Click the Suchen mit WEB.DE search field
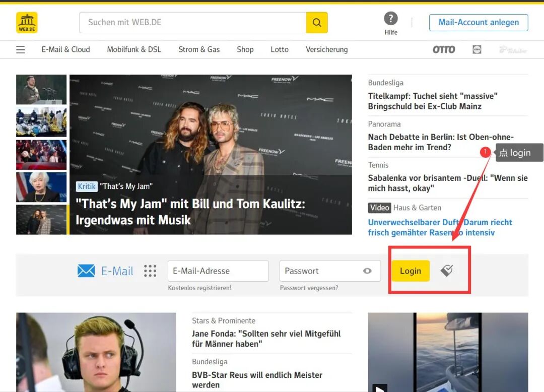544x392 pixels. [x=193, y=23]
